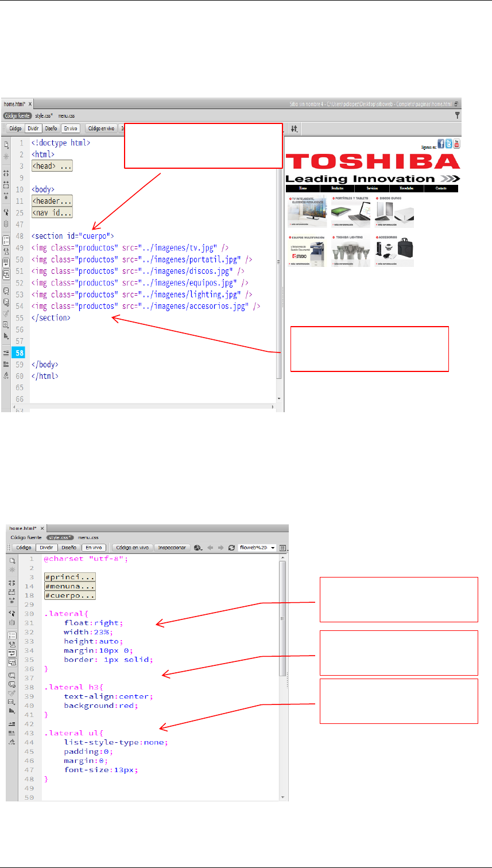Expand collapsed <head> ... block

coord(52,166)
